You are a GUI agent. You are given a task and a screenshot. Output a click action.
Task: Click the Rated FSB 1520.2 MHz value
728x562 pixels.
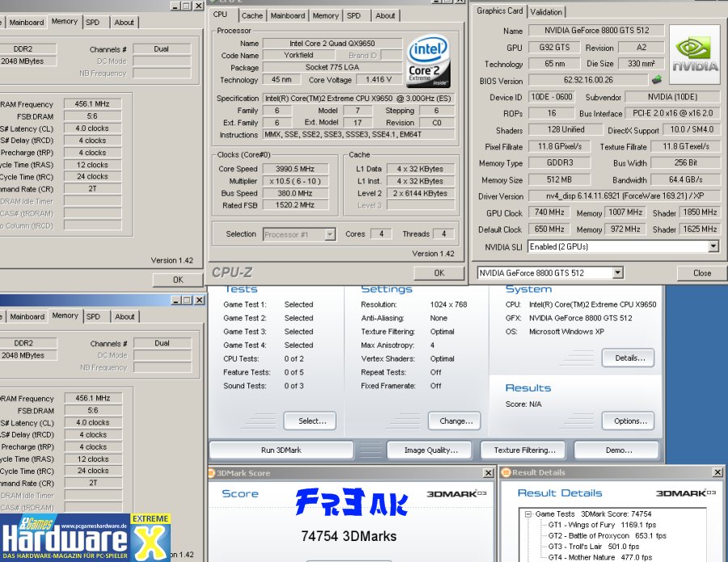pyautogui.click(x=295, y=205)
